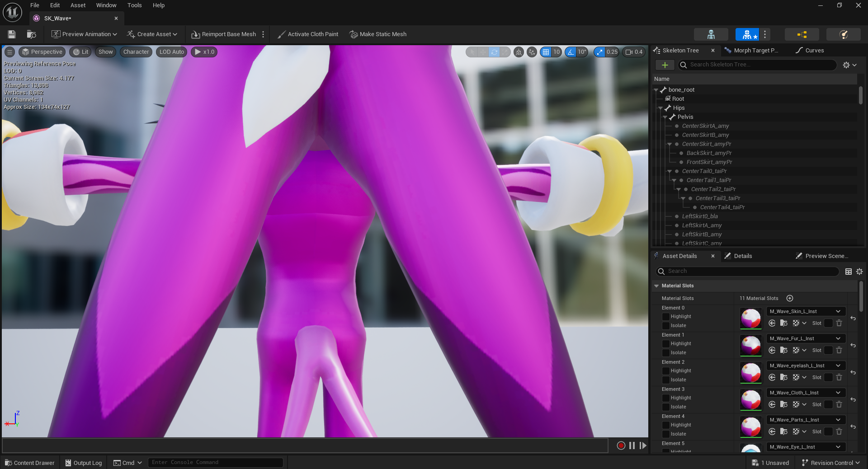Switch to Skeleton editor mode icon
The width and height of the screenshot is (868, 469).
tap(711, 34)
